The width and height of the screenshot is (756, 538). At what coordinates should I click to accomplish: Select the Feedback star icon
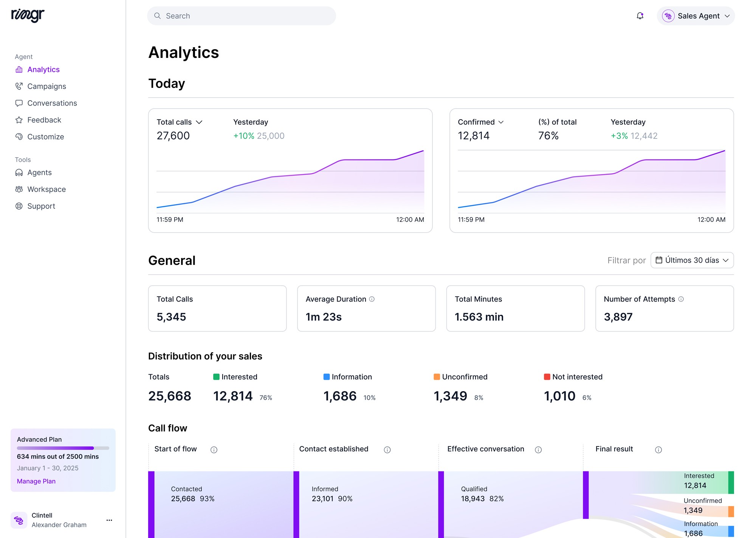pyautogui.click(x=19, y=120)
